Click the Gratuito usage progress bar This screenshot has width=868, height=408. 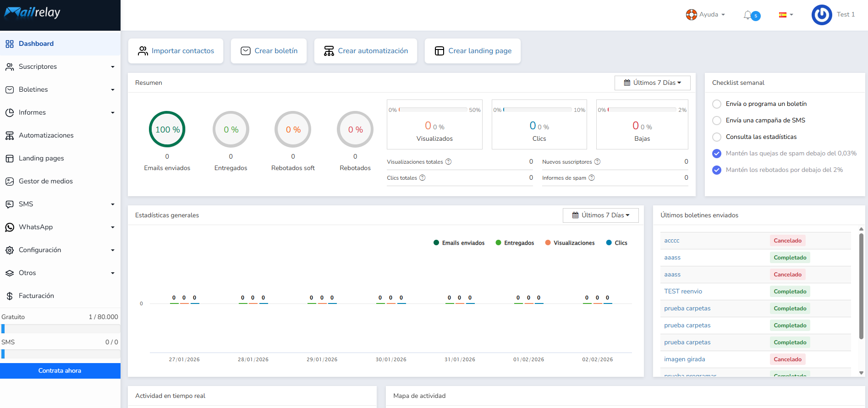click(x=61, y=329)
